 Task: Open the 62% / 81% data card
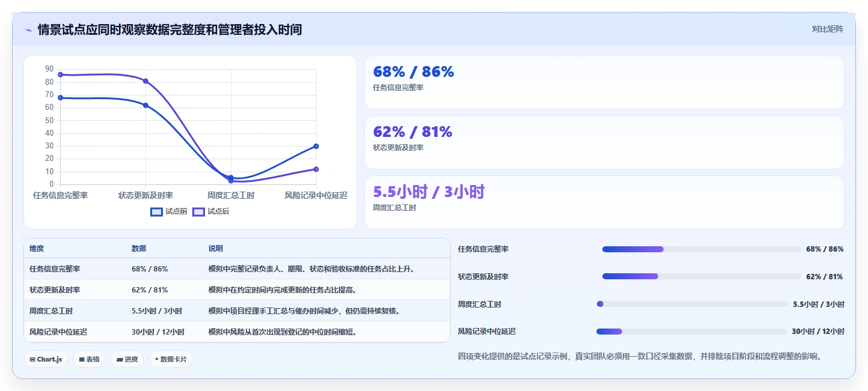coord(604,142)
